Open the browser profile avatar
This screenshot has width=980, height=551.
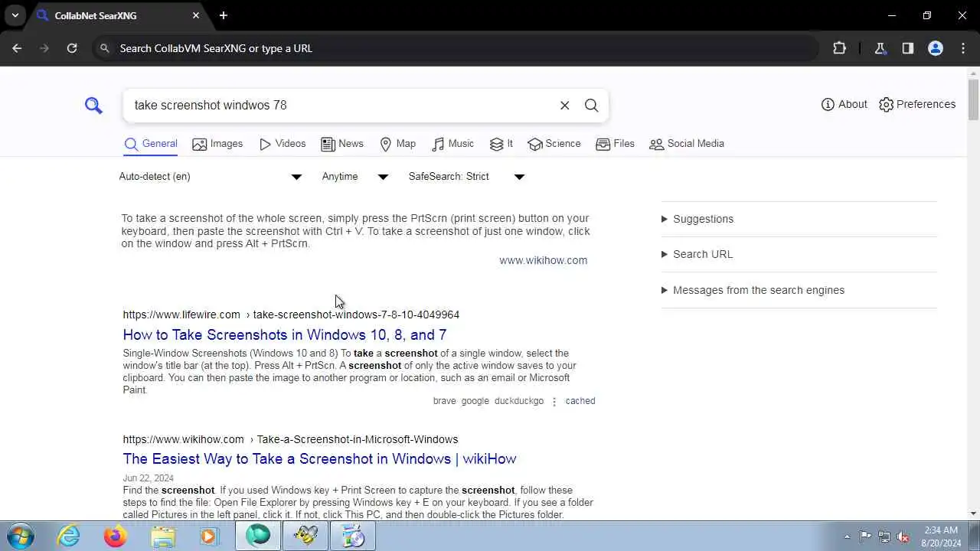tap(936, 48)
